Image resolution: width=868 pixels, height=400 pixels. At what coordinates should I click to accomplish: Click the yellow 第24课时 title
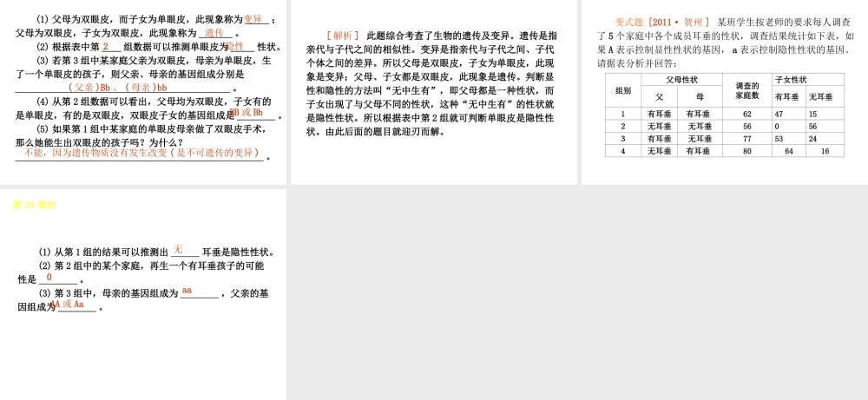(35, 205)
